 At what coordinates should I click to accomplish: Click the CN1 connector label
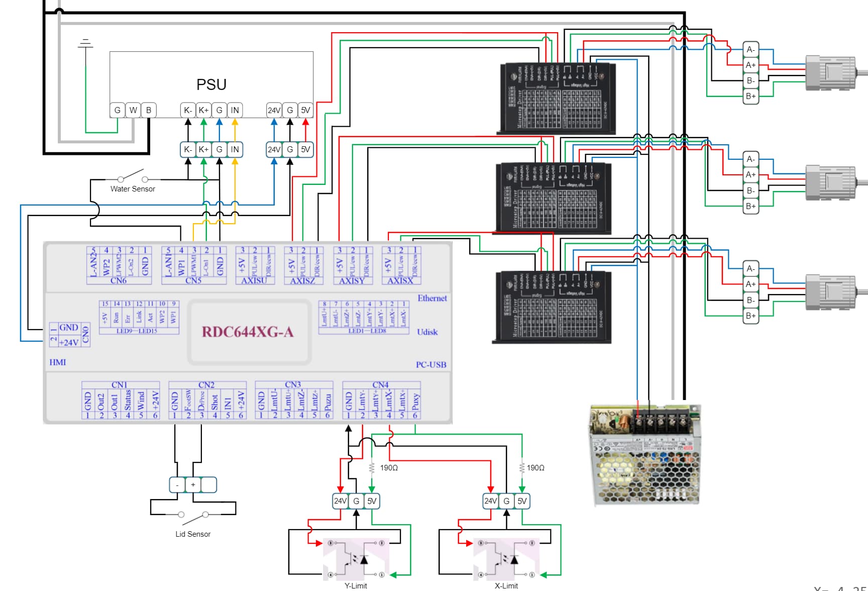coord(120,385)
